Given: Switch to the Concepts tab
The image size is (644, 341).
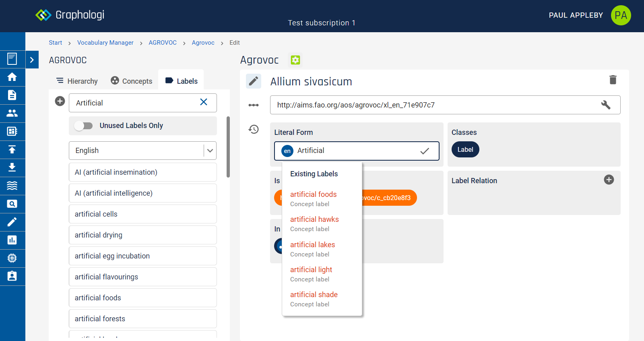Looking at the screenshot, I should click(132, 81).
